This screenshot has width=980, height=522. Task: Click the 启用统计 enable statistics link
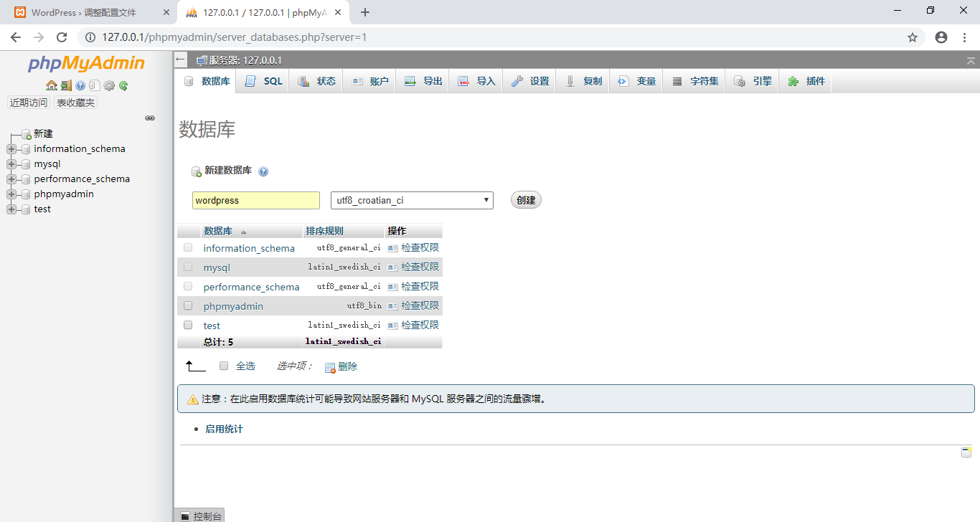pyautogui.click(x=224, y=429)
